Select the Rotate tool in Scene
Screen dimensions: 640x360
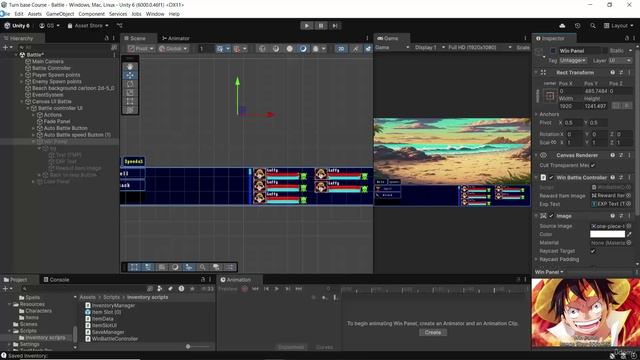pos(130,84)
